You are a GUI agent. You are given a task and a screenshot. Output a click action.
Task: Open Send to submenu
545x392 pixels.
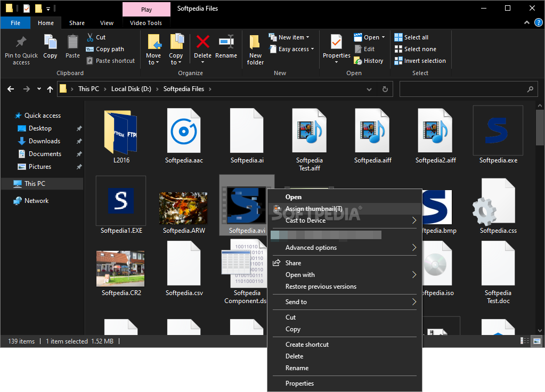click(x=345, y=302)
